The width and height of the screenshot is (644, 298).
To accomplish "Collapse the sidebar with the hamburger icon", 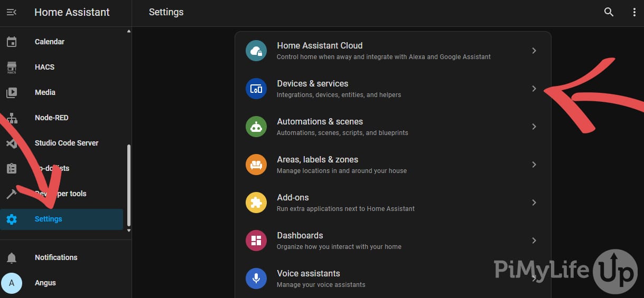I will pyautogui.click(x=12, y=12).
